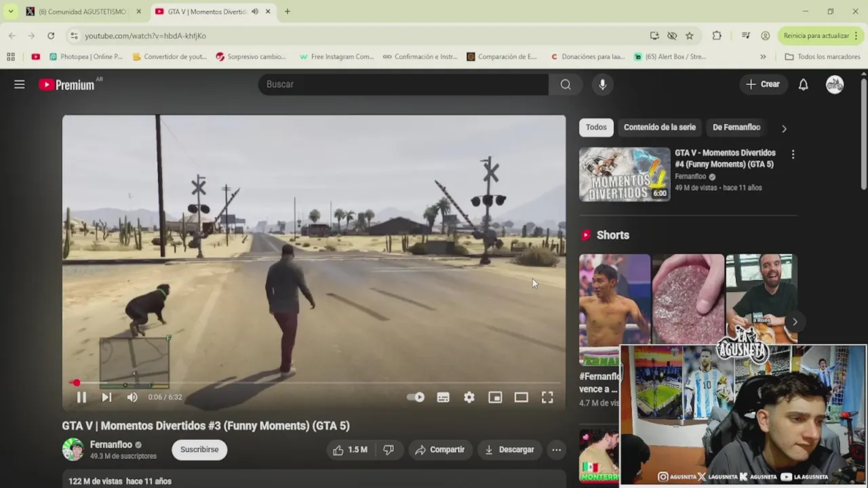Image resolution: width=868 pixels, height=488 pixels.
Task: Open Momentos Divertidos #4 thumbnail
Action: pyautogui.click(x=625, y=174)
